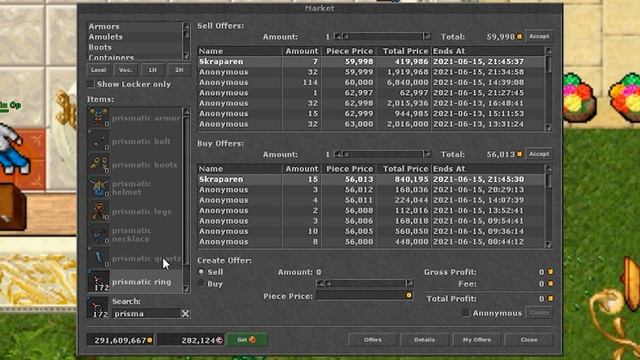
Task: Click down arrow of category list scrollbar
Action: click(x=186, y=55)
